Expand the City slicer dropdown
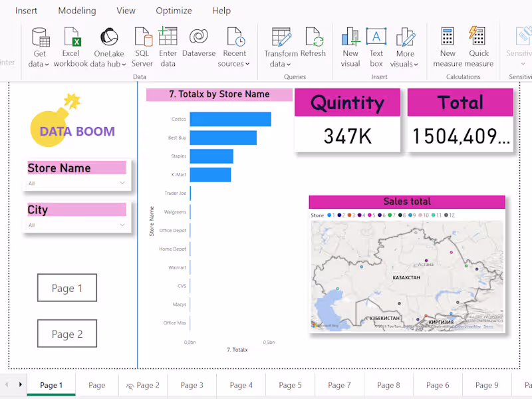The height and width of the screenshot is (399, 532). click(x=122, y=225)
